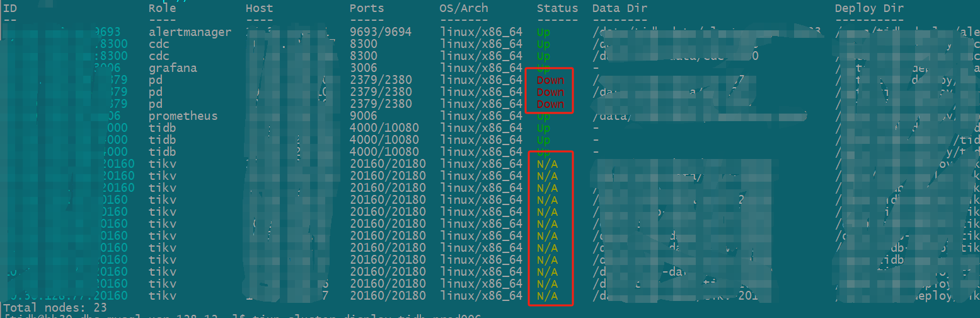Click the Up status of alertmanager

point(543,32)
